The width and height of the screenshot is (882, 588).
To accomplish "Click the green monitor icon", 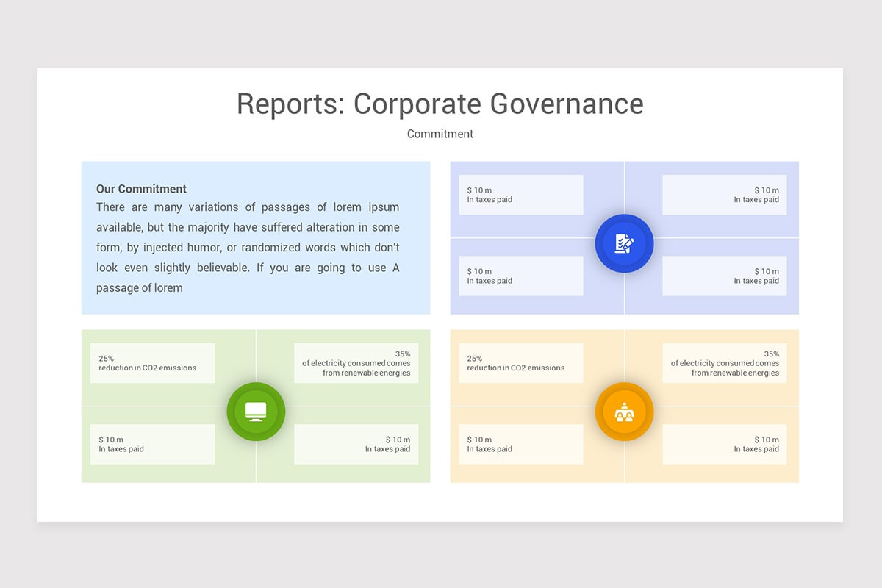I will click(256, 412).
